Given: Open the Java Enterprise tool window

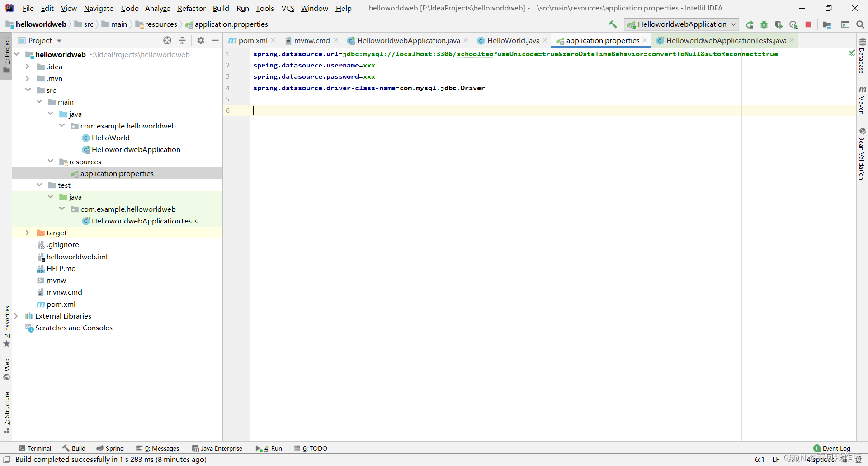Looking at the screenshot, I should click(x=217, y=448).
